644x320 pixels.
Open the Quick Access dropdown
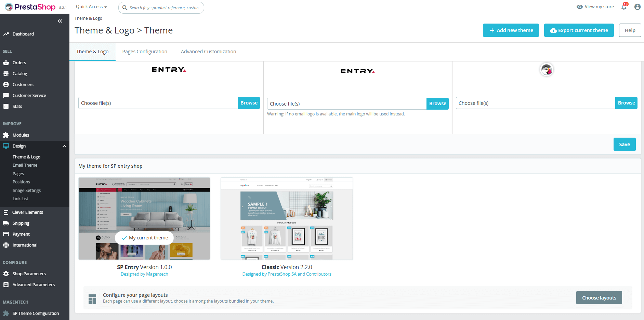(91, 6)
